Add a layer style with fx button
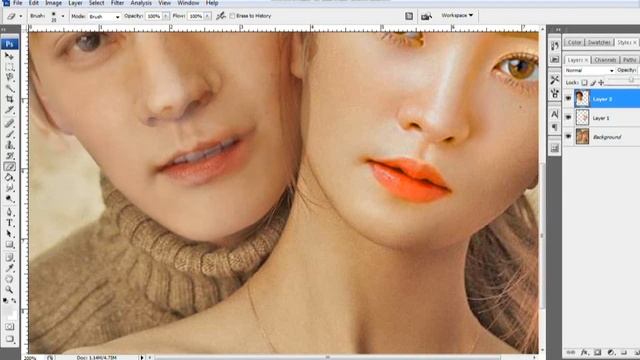This screenshot has height=360, width=640. click(584, 352)
